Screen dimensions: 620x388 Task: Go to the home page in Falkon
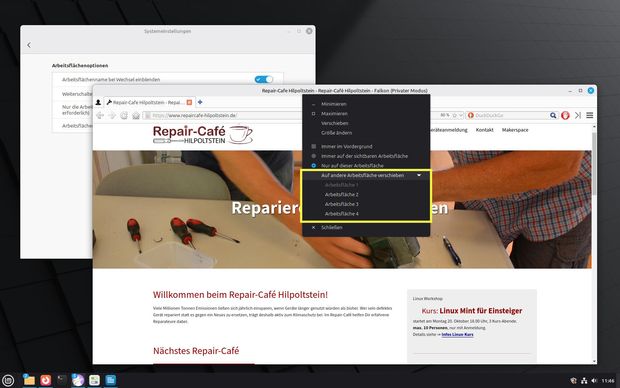pyautogui.click(x=136, y=115)
